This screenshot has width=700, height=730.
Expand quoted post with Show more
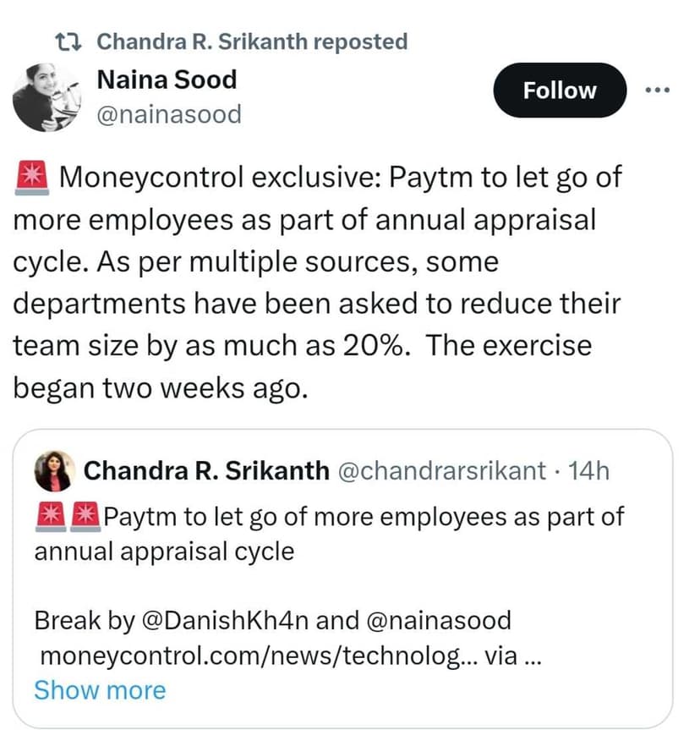(100, 690)
